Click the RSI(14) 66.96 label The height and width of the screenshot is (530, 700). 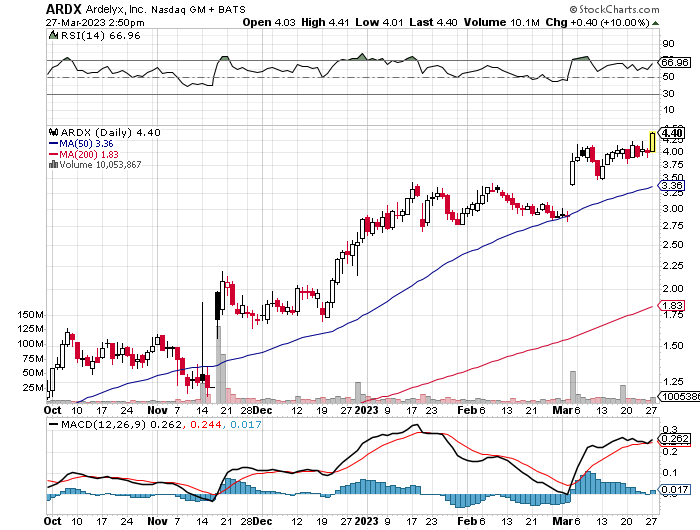click(x=100, y=36)
